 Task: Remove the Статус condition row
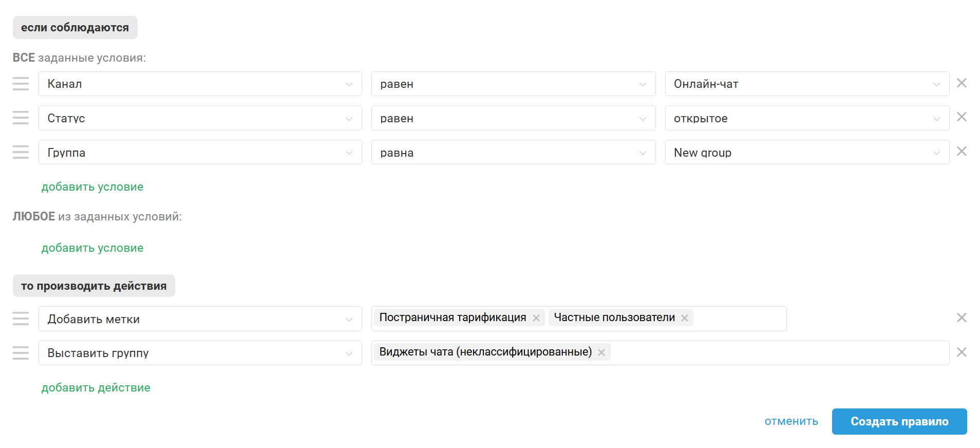coord(962,117)
